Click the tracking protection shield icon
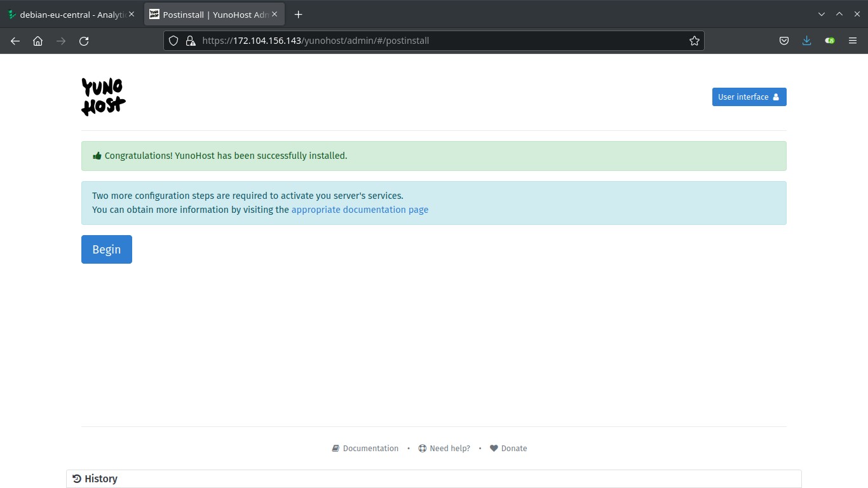Screen dimensions: 868x488 (x=173, y=41)
